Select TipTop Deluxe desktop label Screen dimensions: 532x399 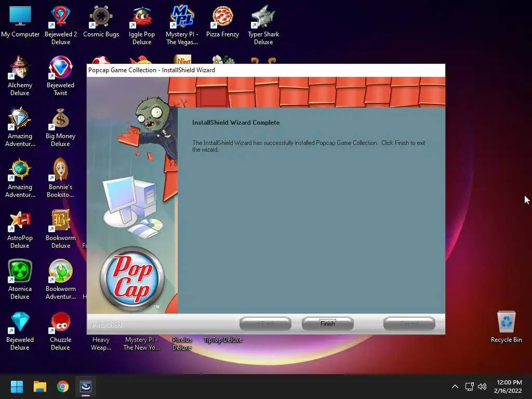click(x=223, y=340)
